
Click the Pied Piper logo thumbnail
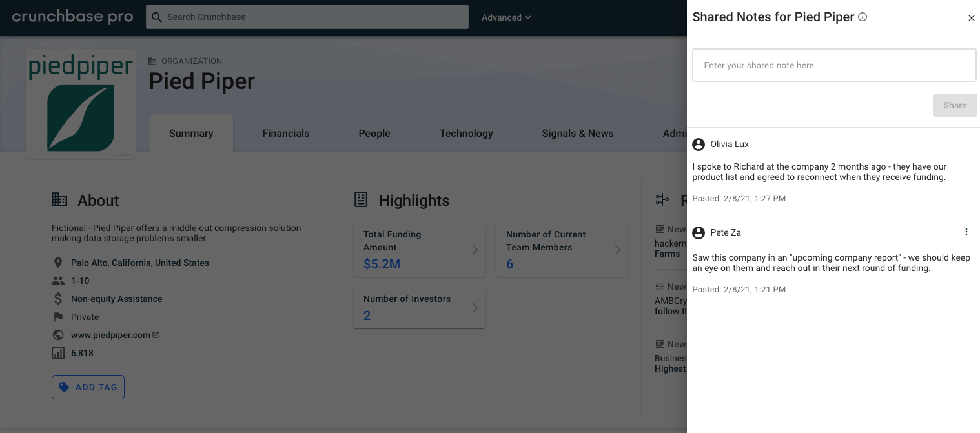81,104
